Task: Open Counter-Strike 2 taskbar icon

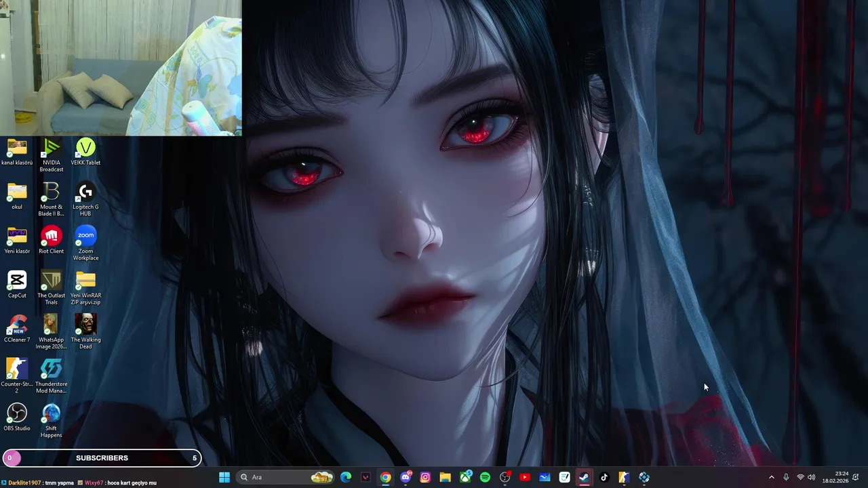Action: click(624, 477)
